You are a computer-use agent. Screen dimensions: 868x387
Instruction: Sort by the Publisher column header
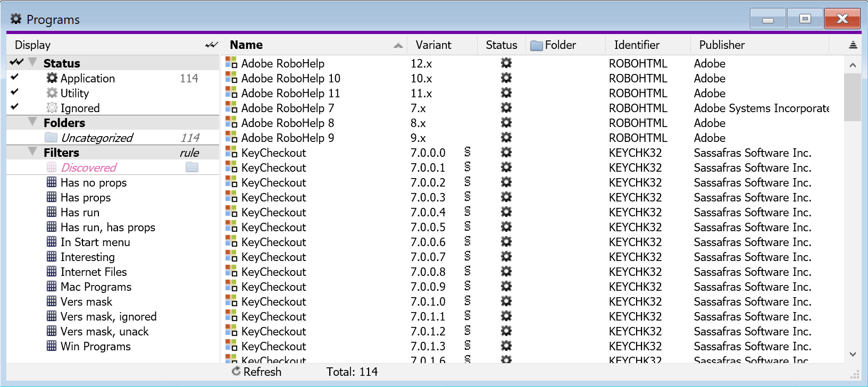coord(721,45)
